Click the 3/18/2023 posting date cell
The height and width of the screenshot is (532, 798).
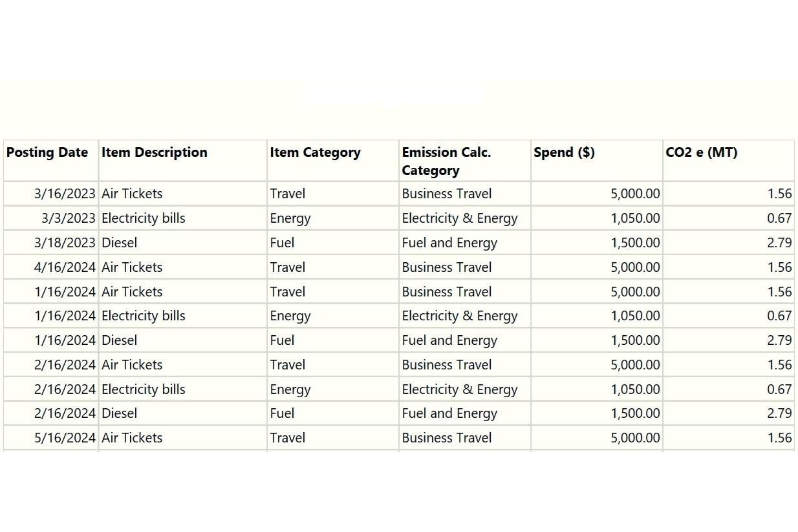tap(65, 243)
